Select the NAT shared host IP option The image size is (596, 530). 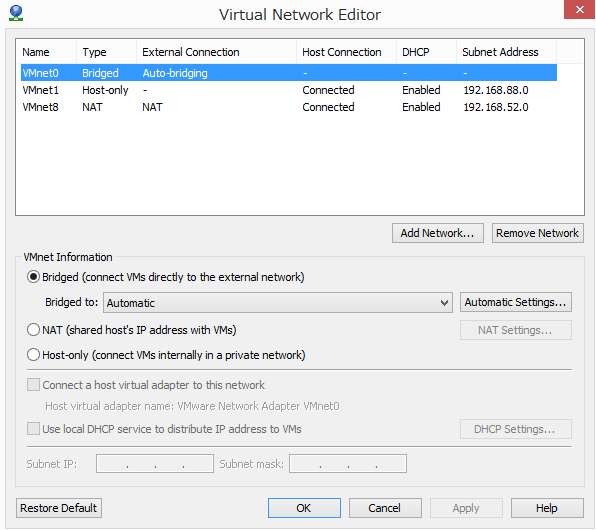[33, 330]
